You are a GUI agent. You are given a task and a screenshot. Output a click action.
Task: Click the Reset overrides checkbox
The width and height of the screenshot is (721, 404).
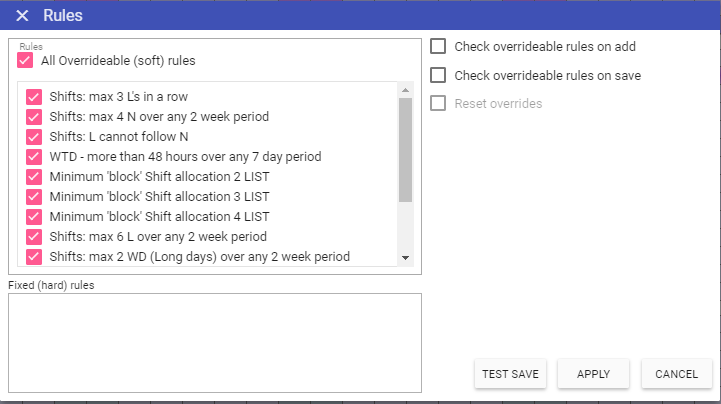pos(438,103)
